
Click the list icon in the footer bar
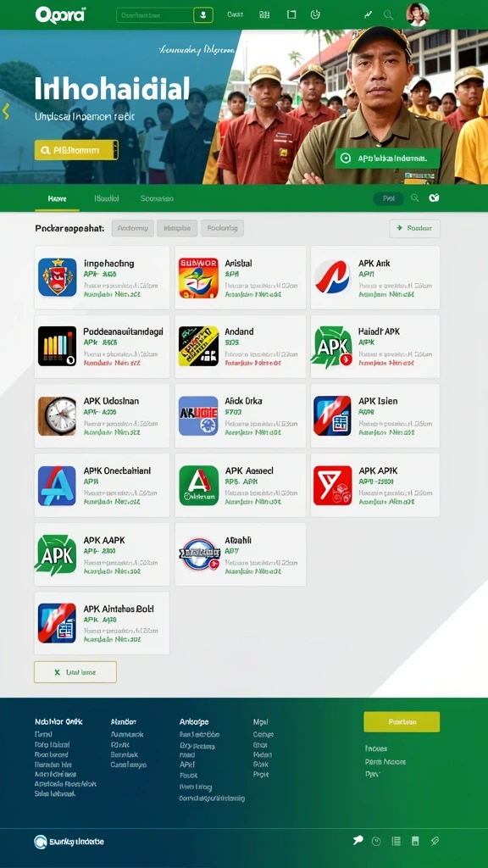pyautogui.click(x=396, y=842)
